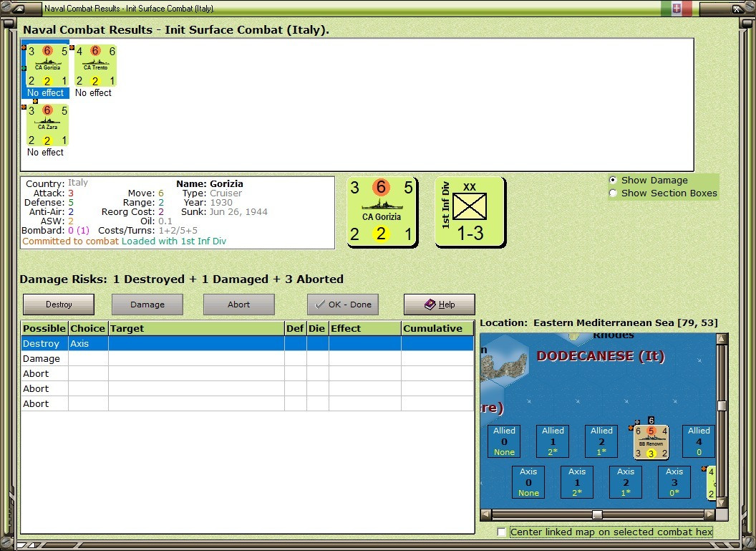Select the Destroy row in results table
The image size is (756, 551).
tap(247, 343)
